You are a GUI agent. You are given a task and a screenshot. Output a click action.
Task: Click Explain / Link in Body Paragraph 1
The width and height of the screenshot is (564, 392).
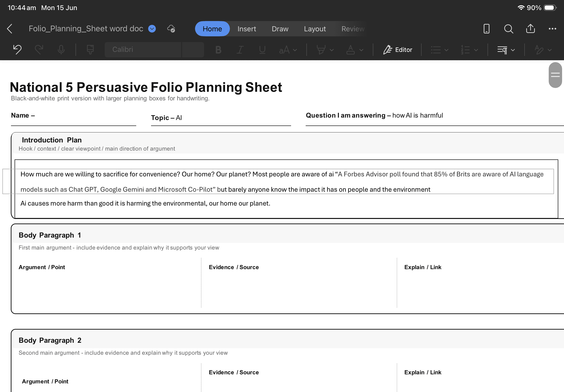point(423,267)
